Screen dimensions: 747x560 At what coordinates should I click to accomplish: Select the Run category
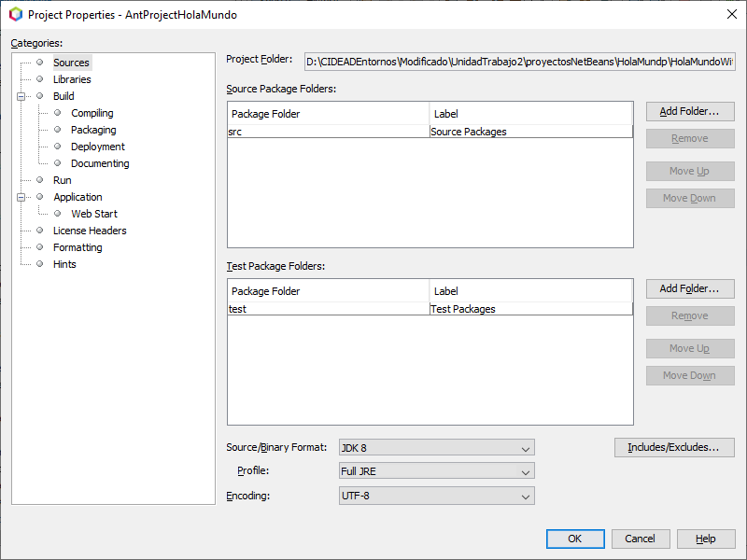click(62, 180)
